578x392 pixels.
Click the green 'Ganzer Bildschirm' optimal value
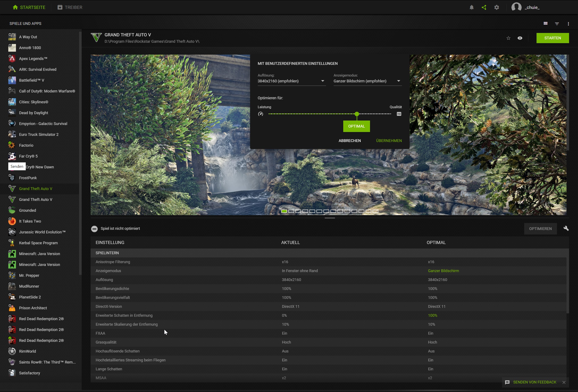[443, 271]
